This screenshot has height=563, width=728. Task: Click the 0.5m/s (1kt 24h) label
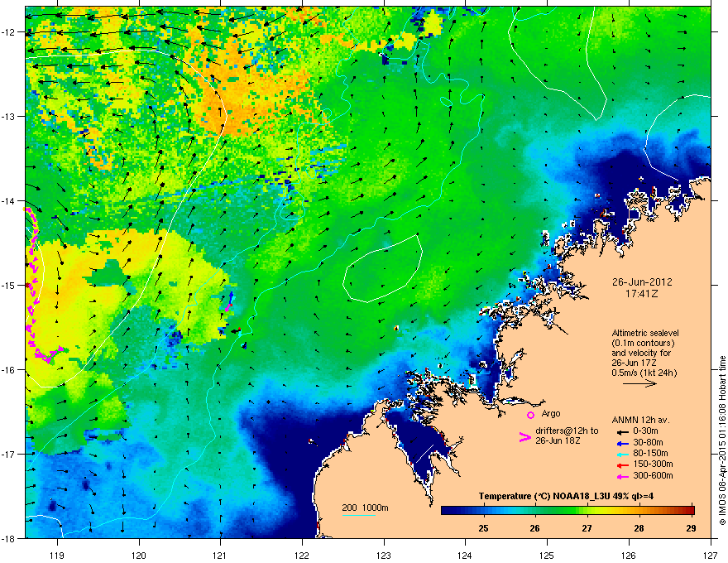(644, 373)
